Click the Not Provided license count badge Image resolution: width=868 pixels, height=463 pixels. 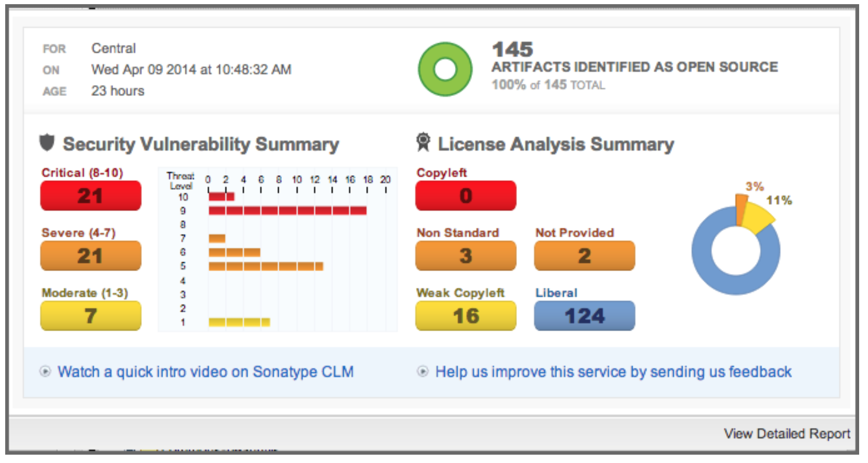pos(584,256)
